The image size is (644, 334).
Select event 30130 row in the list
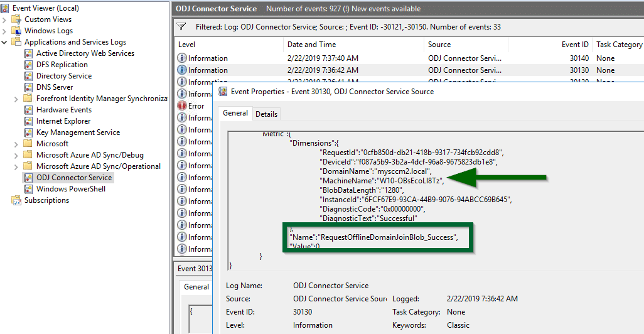(x=409, y=70)
